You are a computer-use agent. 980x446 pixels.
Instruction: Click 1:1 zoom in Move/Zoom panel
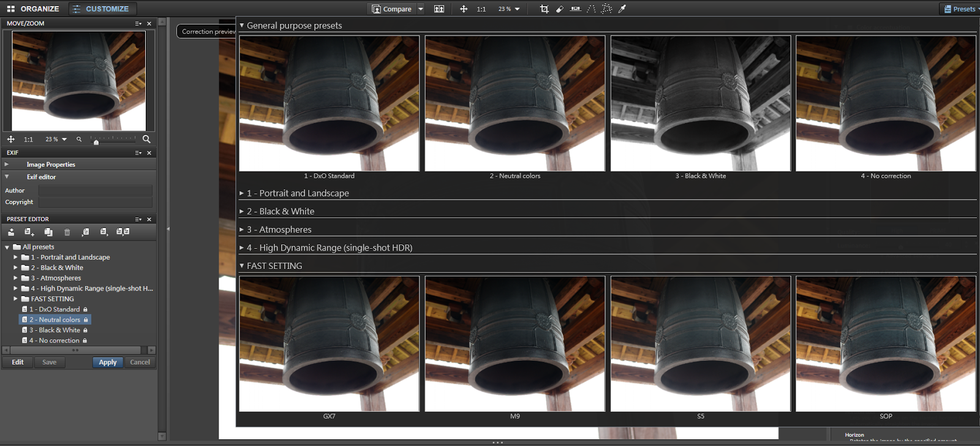tap(29, 139)
